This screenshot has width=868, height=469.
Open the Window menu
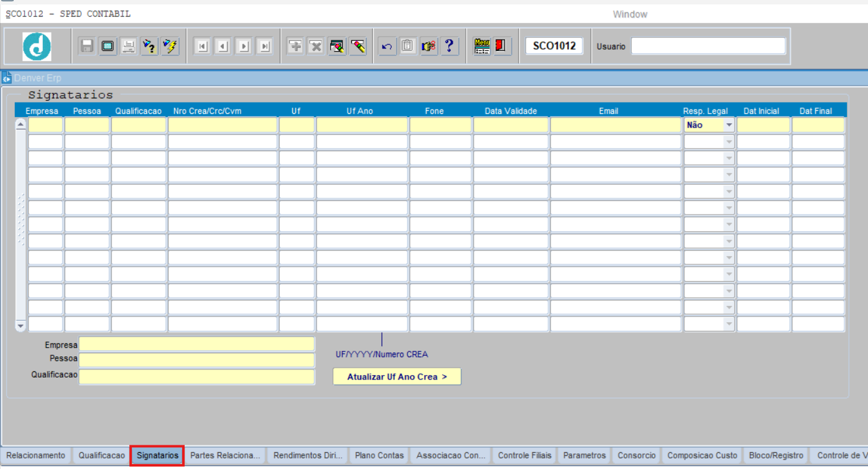630,14
